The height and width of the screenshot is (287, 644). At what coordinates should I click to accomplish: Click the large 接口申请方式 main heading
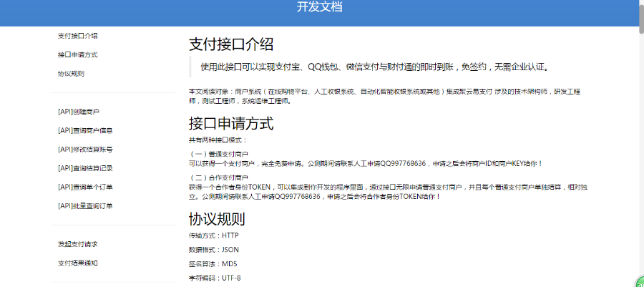pyautogui.click(x=231, y=123)
